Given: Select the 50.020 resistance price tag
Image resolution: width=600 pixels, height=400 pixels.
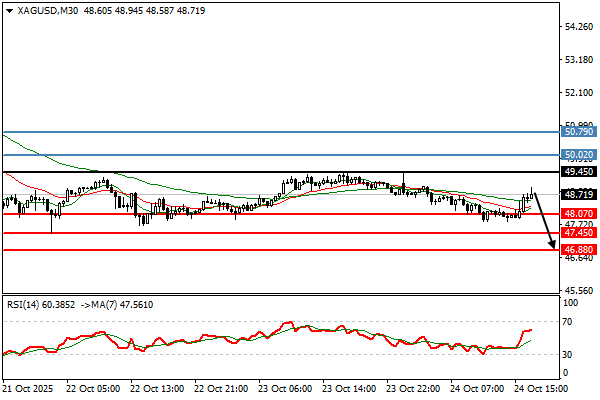Looking at the screenshot, I should click(580, 155).
